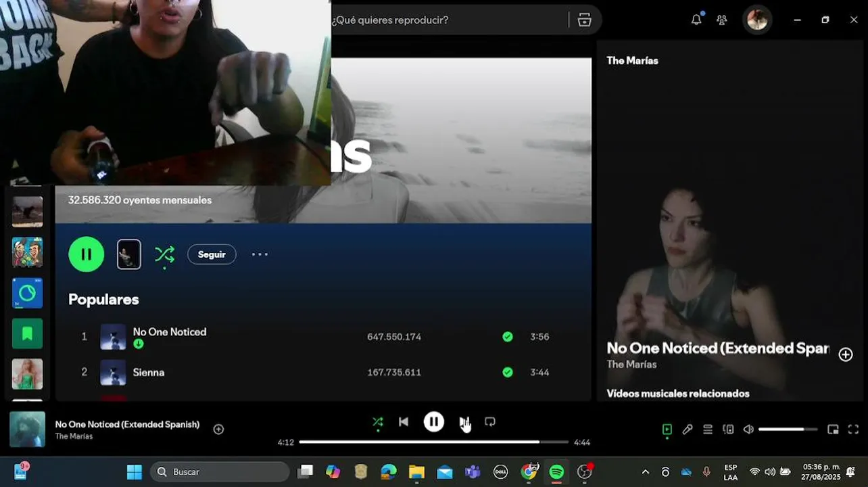Adjust the volume slider

pyautogui.click(x=788, y=429)
